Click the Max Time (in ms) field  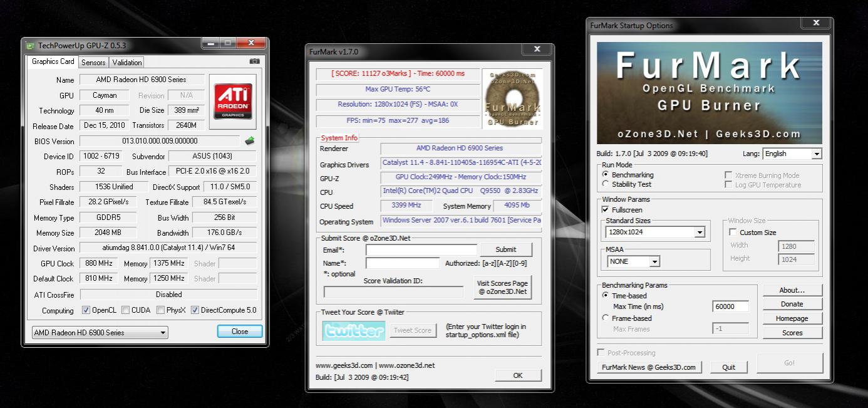[x=731, y=306]
